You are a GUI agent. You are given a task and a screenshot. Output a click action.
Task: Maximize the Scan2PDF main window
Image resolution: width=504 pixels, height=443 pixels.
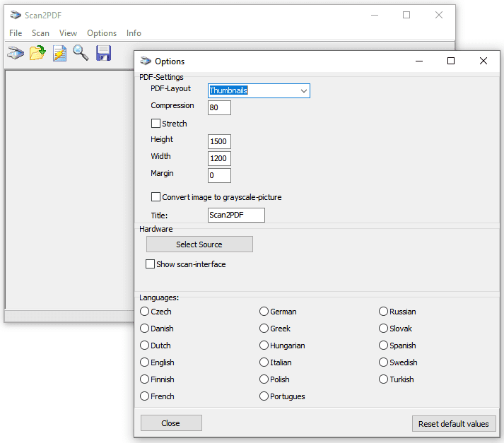pos(406,15)
